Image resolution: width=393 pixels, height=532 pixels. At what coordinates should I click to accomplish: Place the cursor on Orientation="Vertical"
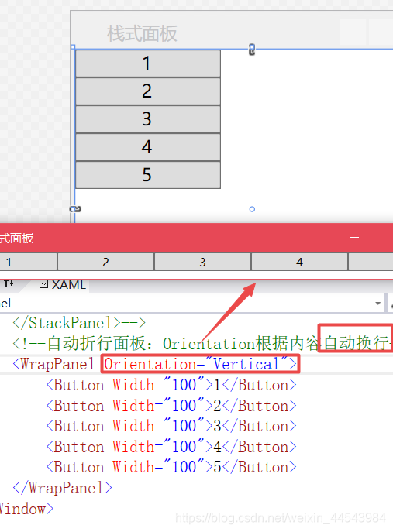pos(200,364)
